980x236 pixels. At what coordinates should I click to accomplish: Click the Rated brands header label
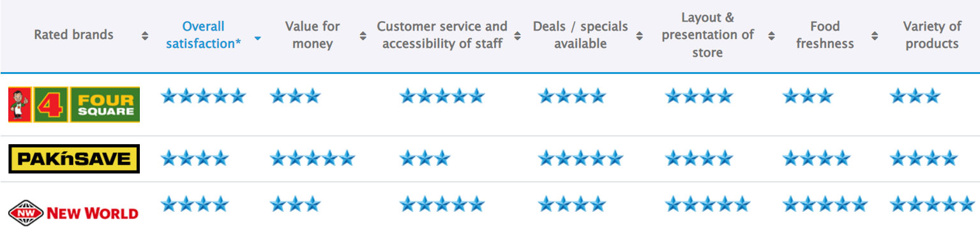(73, 35)
